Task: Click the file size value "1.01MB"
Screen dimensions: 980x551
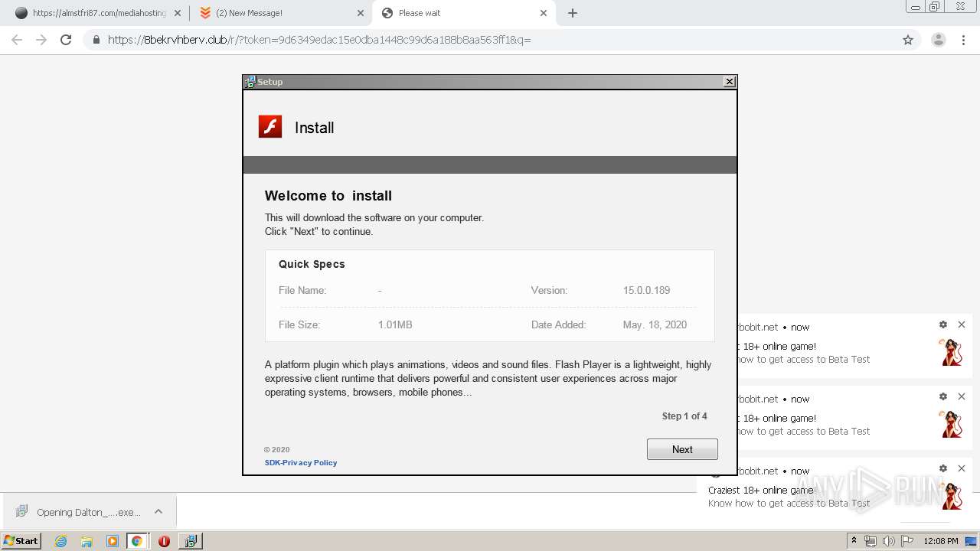Action: [395, 324]
